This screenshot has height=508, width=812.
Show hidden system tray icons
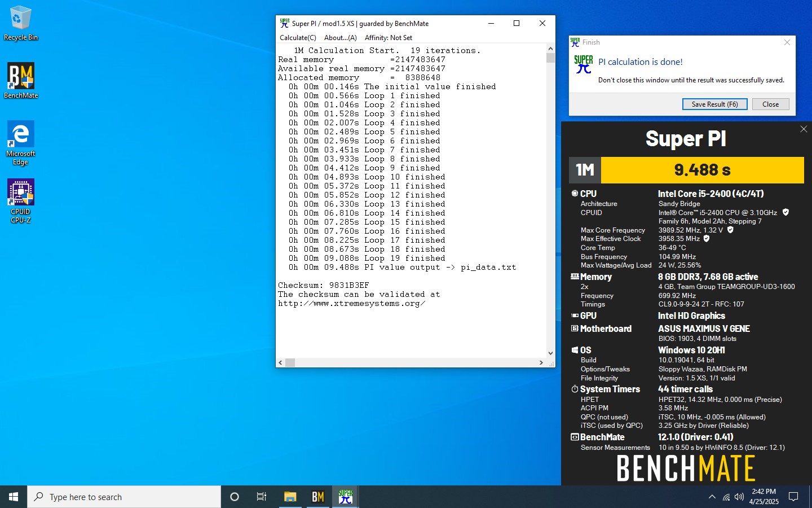point(712,497)
